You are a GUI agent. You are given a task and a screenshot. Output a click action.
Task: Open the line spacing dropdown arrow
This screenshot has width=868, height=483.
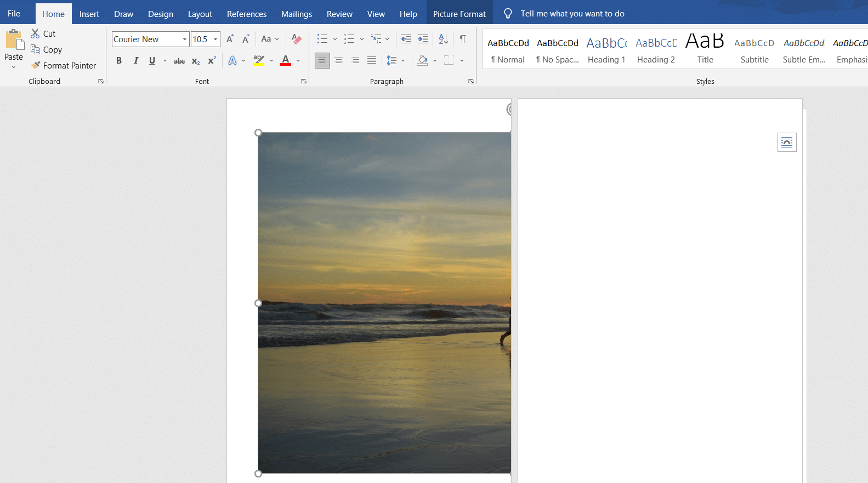point(403,61)
